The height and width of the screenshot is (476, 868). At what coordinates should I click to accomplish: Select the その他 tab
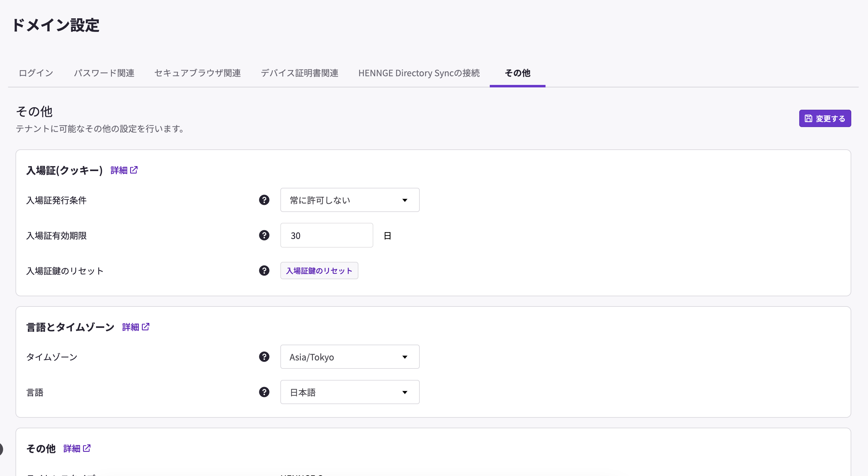[x=518, y=73]
